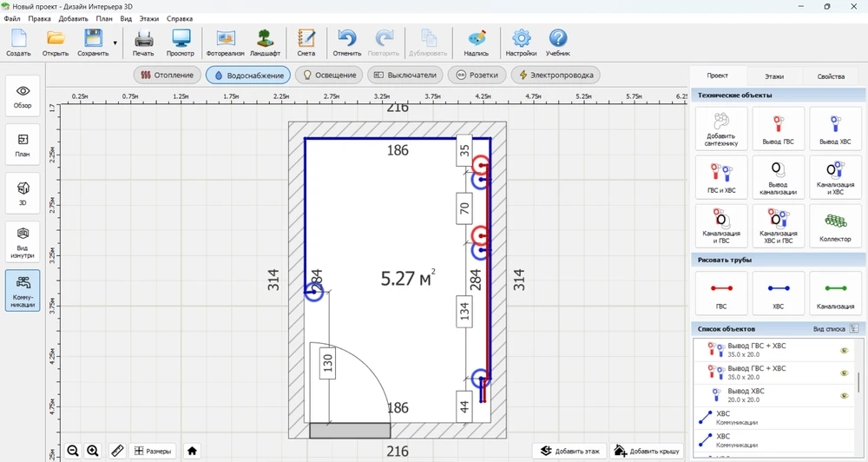
Task: Open the Фотореализм render view
Action: coord(226,42)
